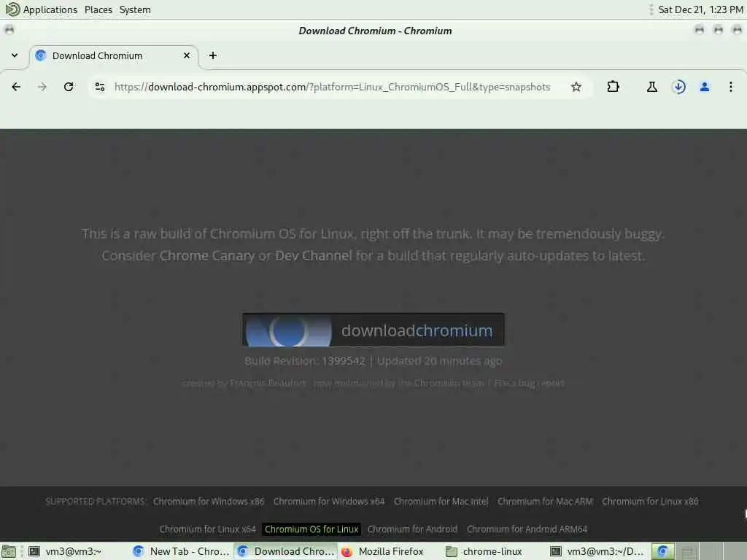This screenshot has width=747, height=560.
Task: Close the Chromium window
Action: click(x=737, y=30)
